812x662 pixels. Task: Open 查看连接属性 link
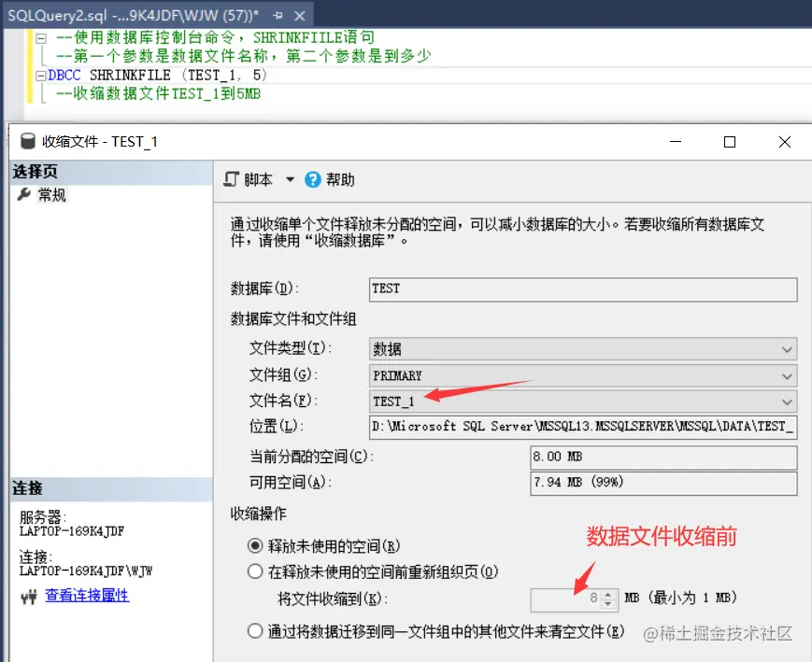click(87, 595)
